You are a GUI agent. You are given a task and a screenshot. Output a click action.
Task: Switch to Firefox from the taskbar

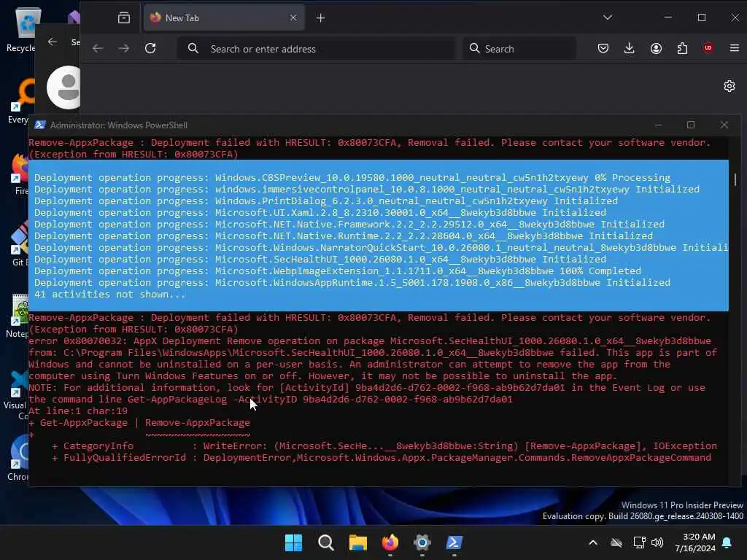pos(390,542)
